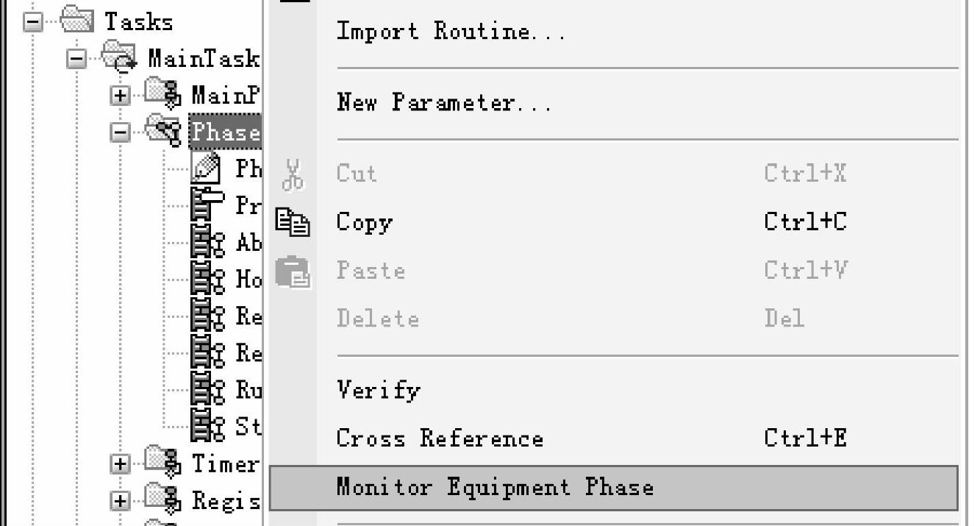
Task: Expand the Timer program node
Action: tap(120, 464)
